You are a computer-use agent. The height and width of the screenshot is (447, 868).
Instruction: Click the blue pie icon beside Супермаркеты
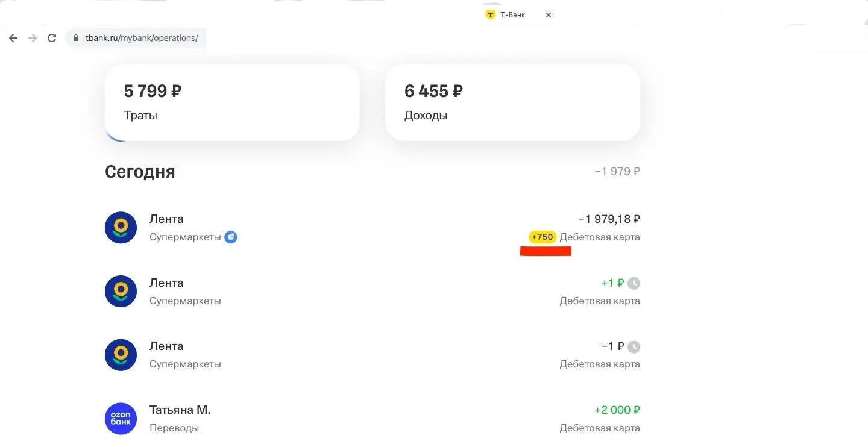click(231, 237)
